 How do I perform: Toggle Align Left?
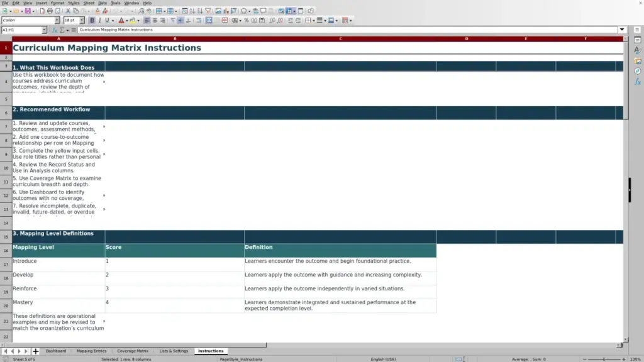tap(147, 21)
